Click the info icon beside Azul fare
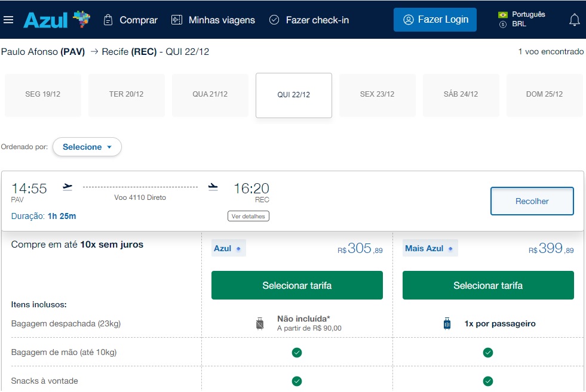 (238, 249)
